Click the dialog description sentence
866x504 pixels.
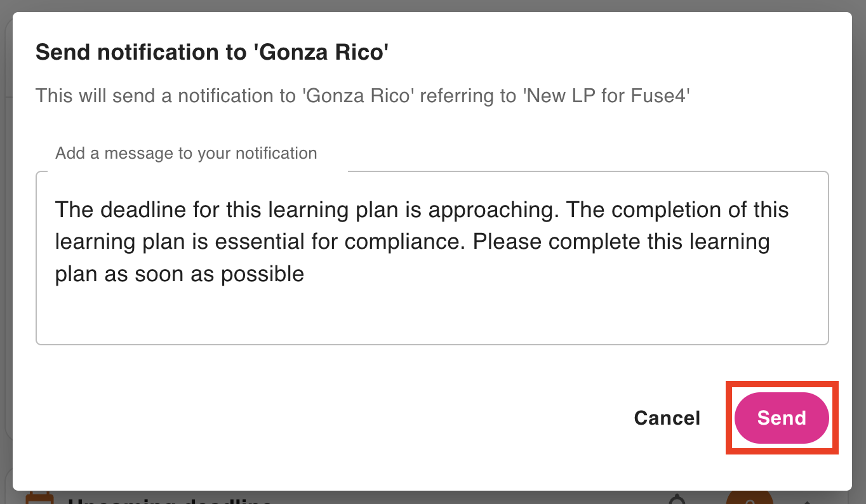point(363,96)
